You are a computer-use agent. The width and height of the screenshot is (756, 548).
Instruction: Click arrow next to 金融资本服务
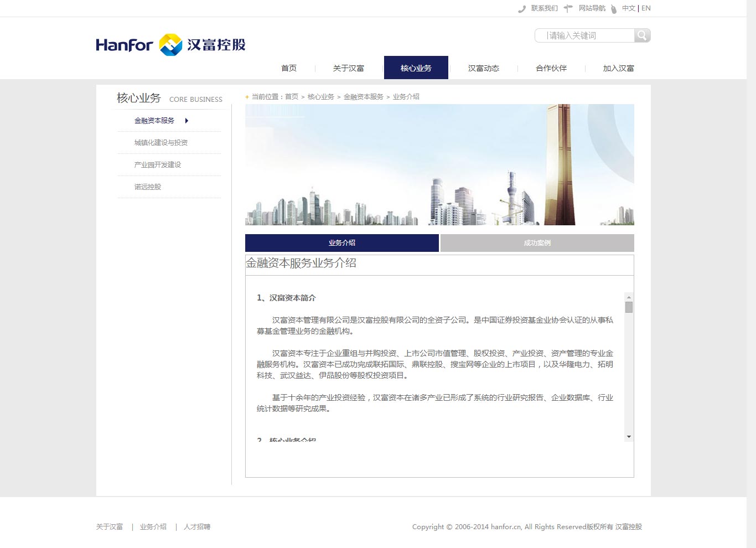187,121
